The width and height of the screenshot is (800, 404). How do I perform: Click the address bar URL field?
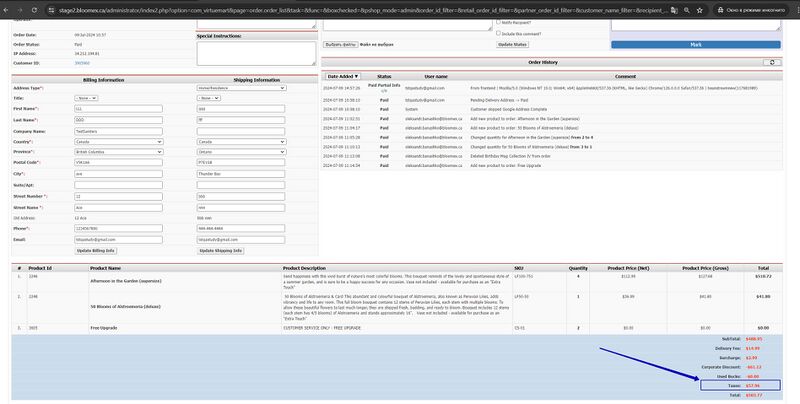point(362,10)
